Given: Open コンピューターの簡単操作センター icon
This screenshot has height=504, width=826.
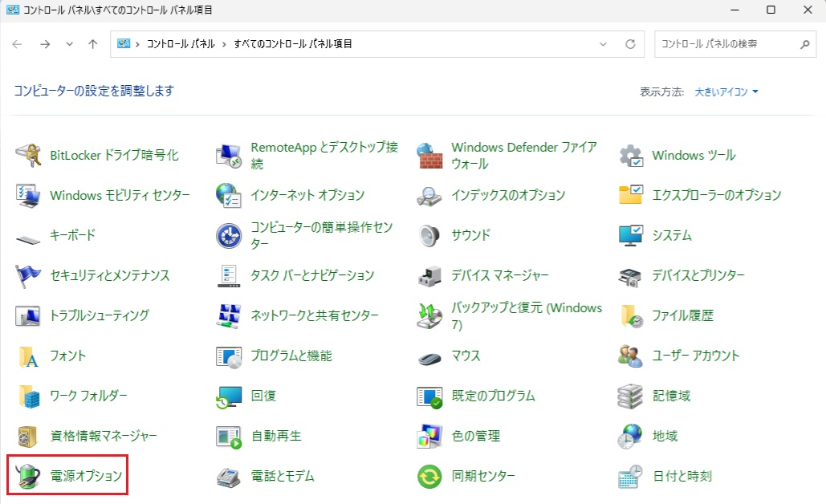Looking at the screenshot, I should 229,235.
